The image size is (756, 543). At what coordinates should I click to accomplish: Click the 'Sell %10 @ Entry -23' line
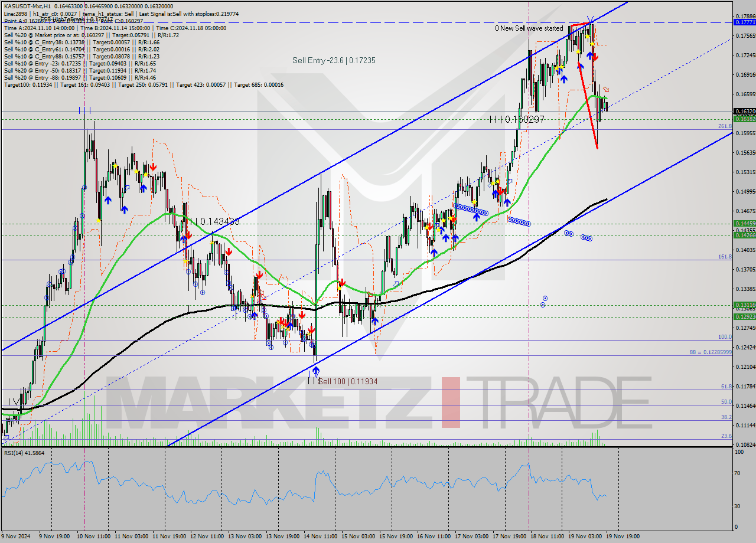coord(80,64)
